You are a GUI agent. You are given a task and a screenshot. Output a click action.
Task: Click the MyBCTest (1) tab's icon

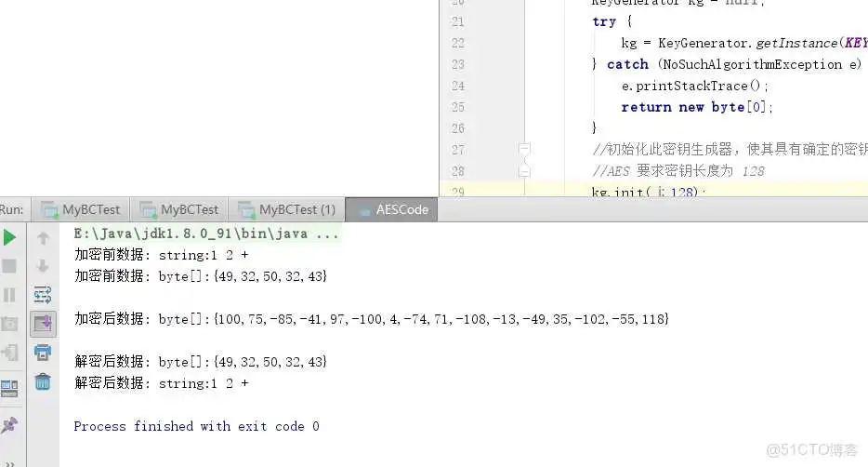click(245, 210)
